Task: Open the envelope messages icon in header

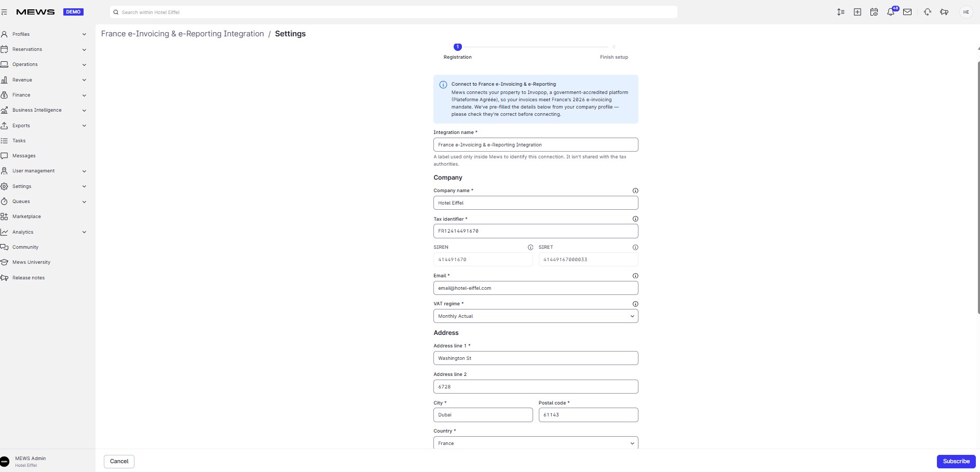Action: pos(907,12)
